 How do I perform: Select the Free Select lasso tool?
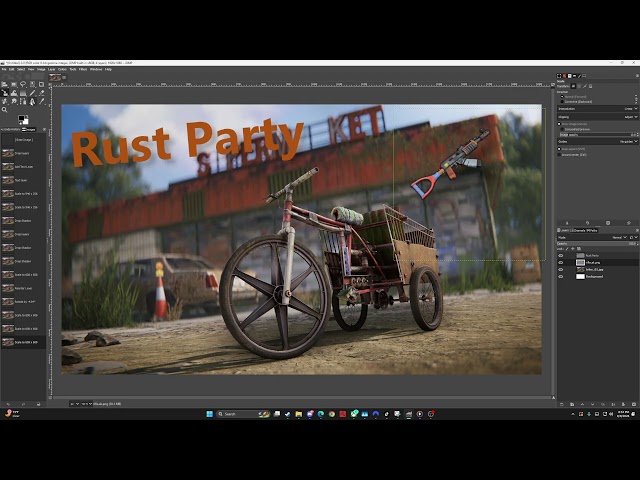coord(23,84)
